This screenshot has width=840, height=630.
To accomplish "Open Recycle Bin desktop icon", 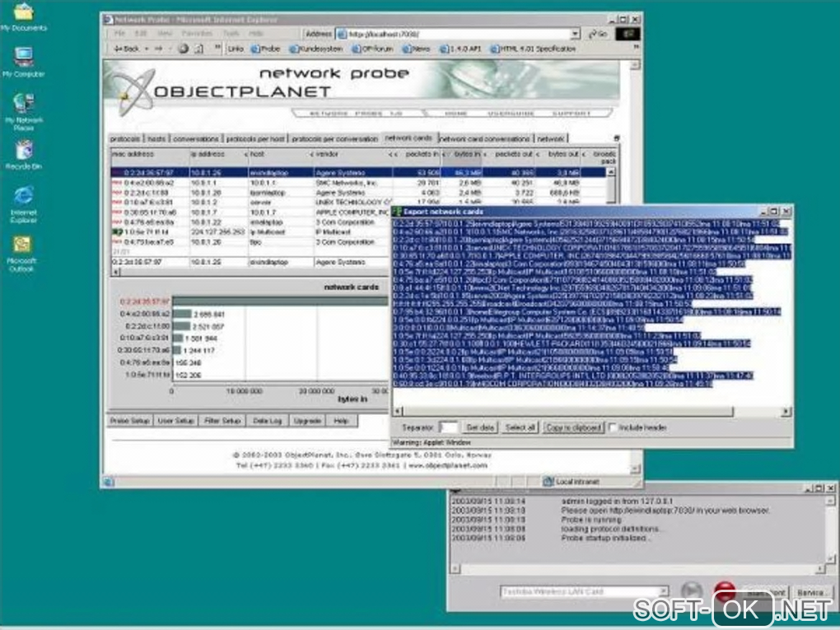I will (x=23, y=154).
